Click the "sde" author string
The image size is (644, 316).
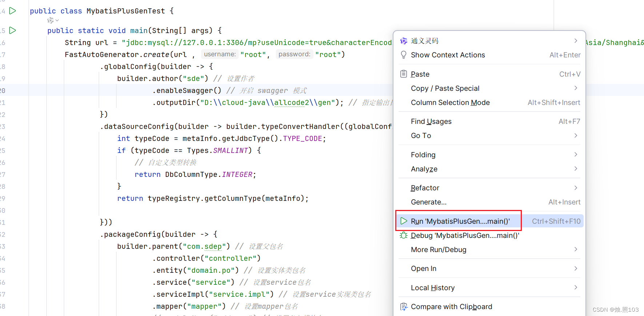pyautogui.click(x=193, y=78)
